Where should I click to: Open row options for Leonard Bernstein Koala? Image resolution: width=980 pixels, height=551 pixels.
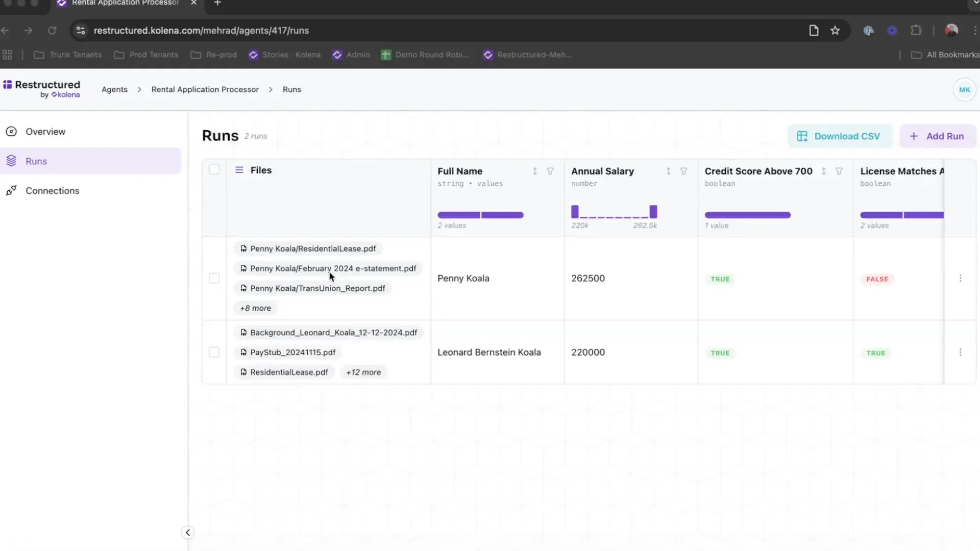click(x=960, y=353)
